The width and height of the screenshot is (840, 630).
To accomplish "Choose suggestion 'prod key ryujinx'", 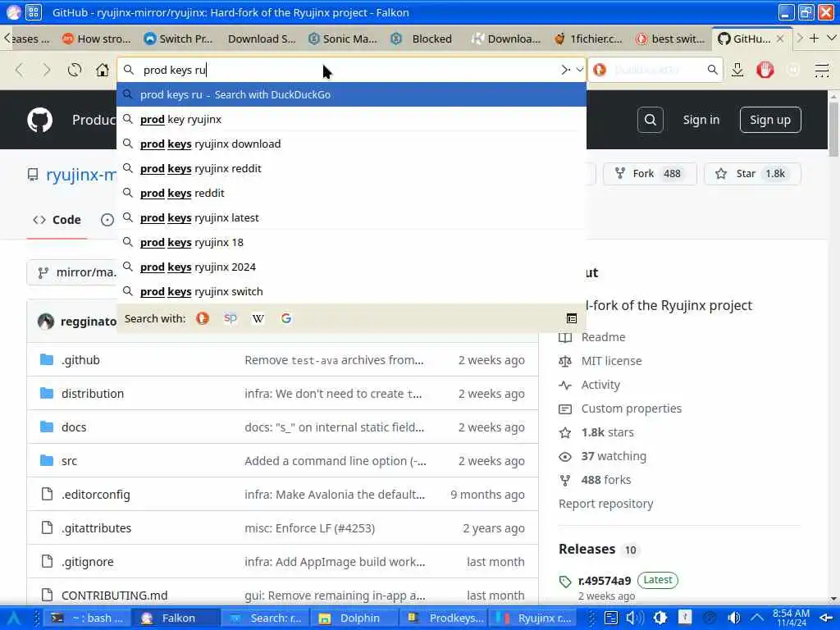I will click(351, 119).
